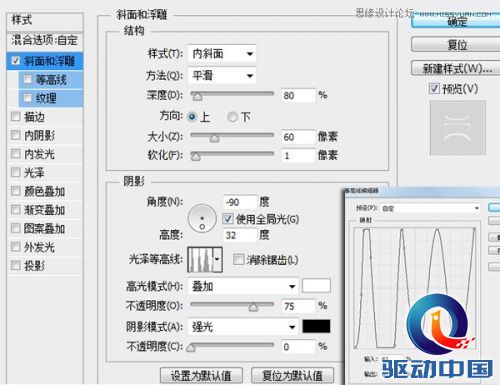Click the style preview thumbnail
The image size is (500, 385).
pos(457,128)
